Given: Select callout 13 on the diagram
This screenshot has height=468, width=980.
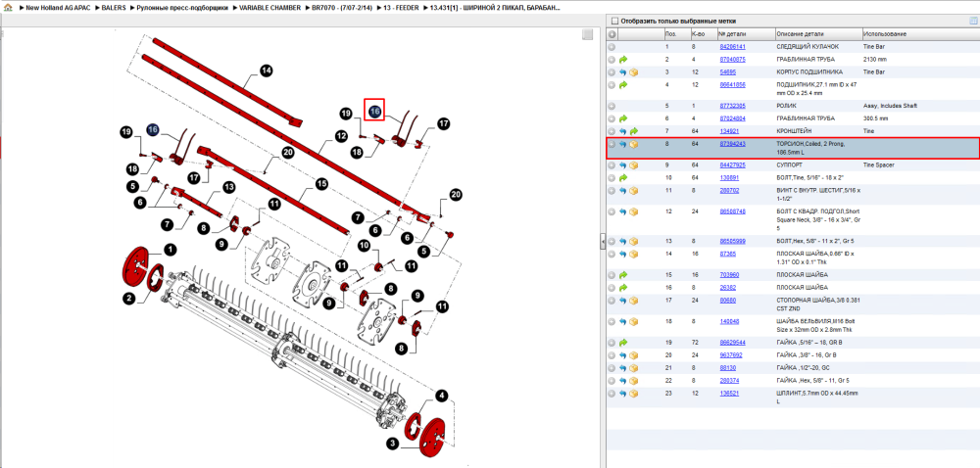Looking at the screenshot, I should coord(228,187).
